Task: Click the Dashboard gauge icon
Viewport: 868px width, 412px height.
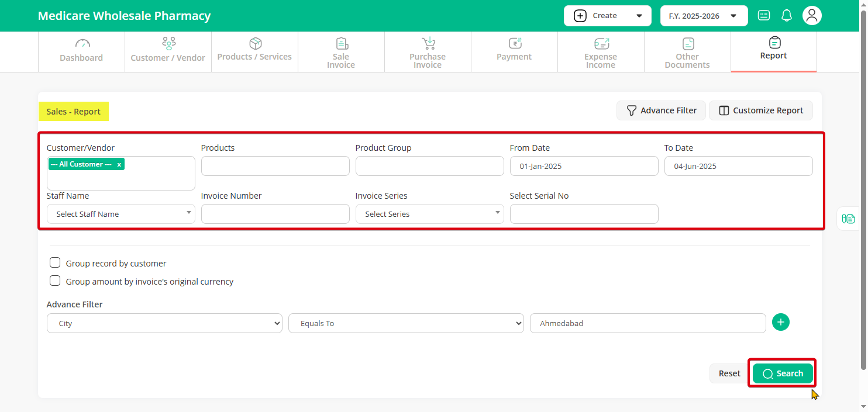Action: [82, 44]
